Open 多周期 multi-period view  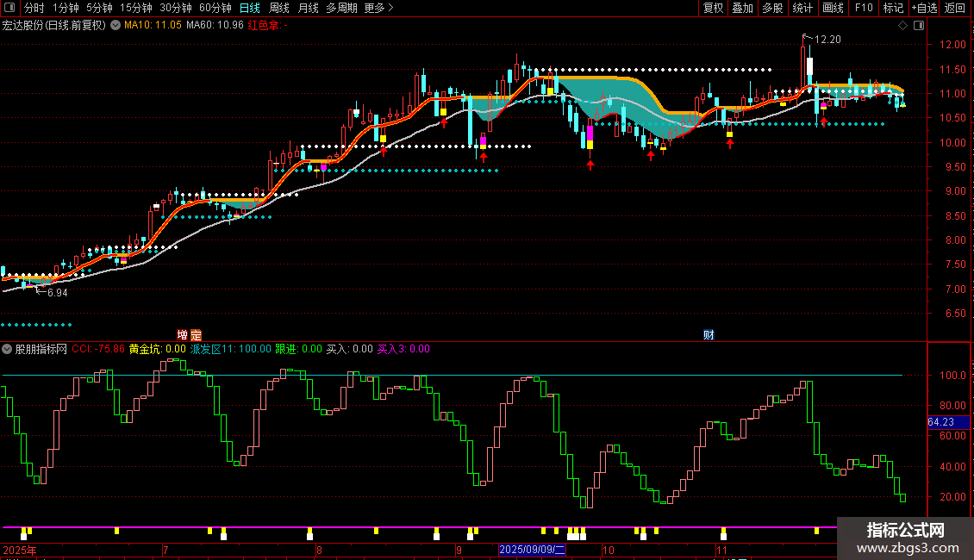(341, 8)
